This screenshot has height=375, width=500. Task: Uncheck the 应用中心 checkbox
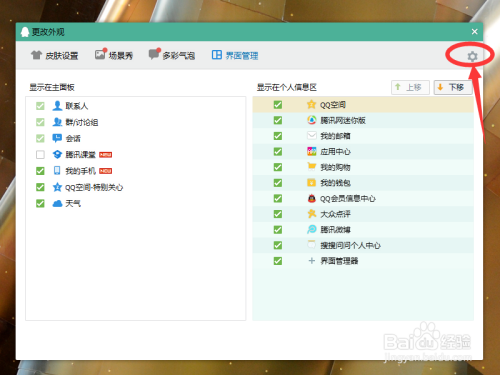tap(278, 152)
